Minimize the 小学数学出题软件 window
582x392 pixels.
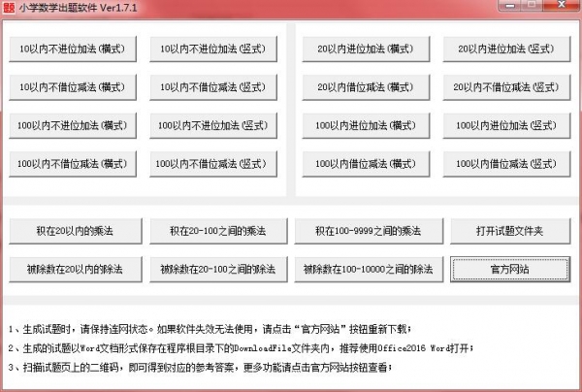(x=511, y=5)
